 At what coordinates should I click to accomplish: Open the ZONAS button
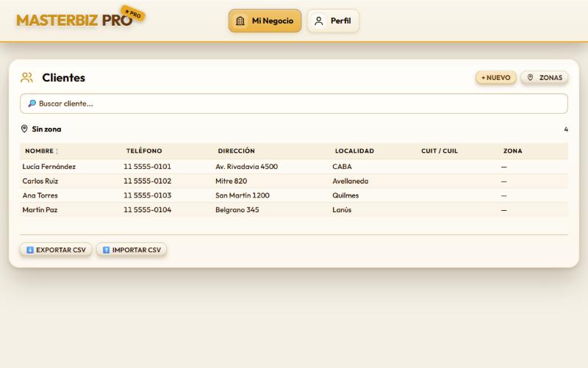[544, 78]
